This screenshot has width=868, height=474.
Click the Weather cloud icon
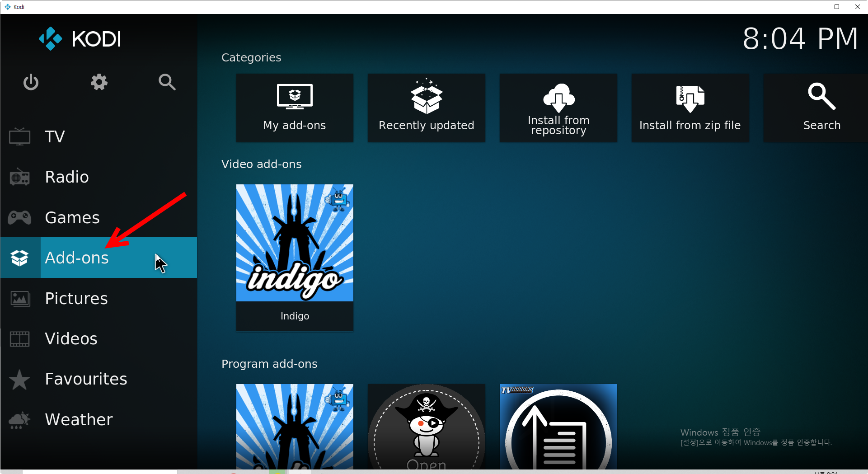(19, 420)
